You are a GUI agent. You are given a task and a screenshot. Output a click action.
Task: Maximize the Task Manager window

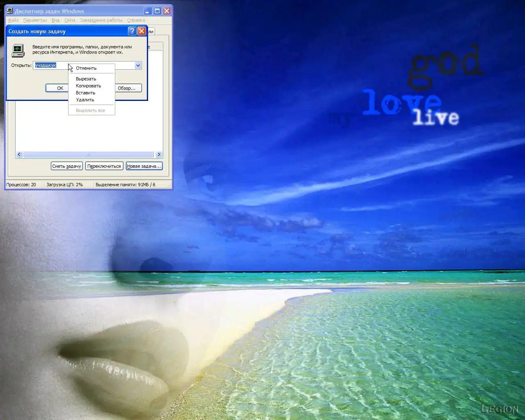pyautogui.click(x=157, y=11)
